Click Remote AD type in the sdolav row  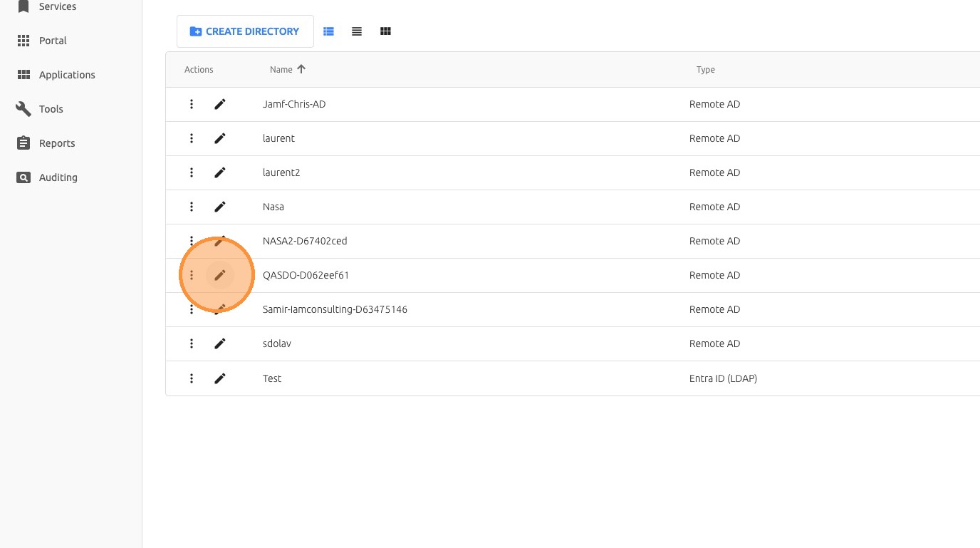pos(714,343)
